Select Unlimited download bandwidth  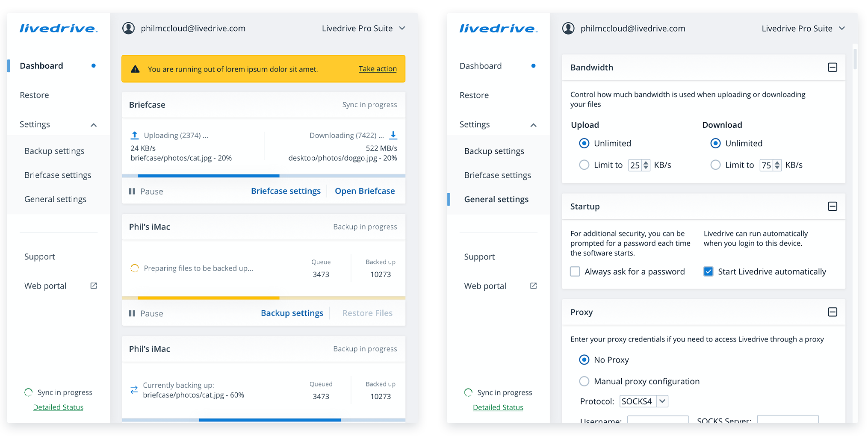click(x=715, y=143)
